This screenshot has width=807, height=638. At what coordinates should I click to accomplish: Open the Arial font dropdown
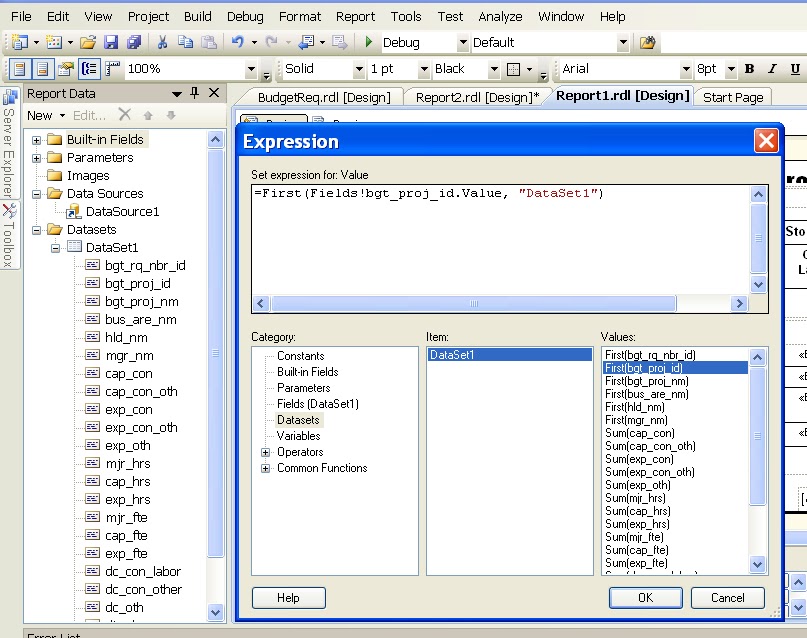click(684, 70)
